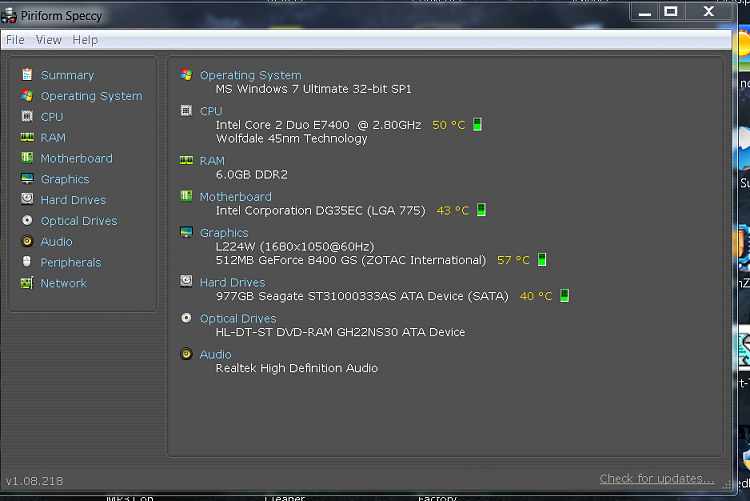Click '6.0GB DDR2' text

(252, 175)
